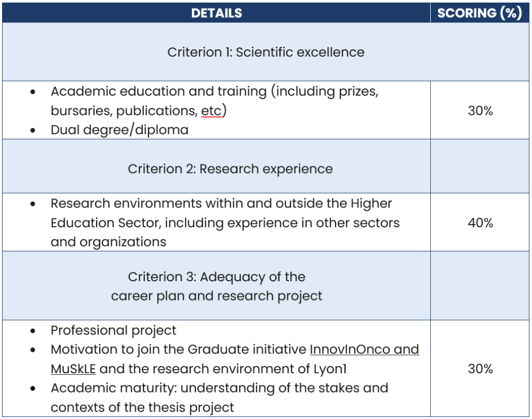Click the 'Criterion 1: Scientific excellence' row
The image size is (532, 419).
point(265,52)
